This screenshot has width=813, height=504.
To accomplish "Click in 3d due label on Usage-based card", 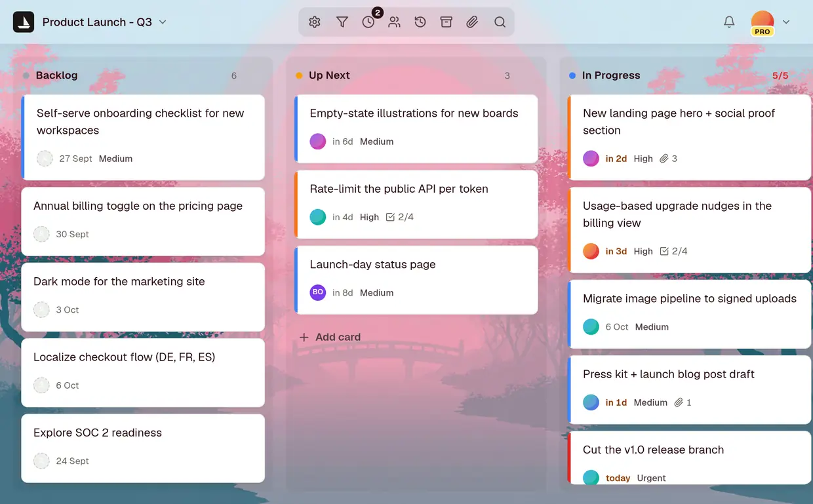I will click(616, 251).
